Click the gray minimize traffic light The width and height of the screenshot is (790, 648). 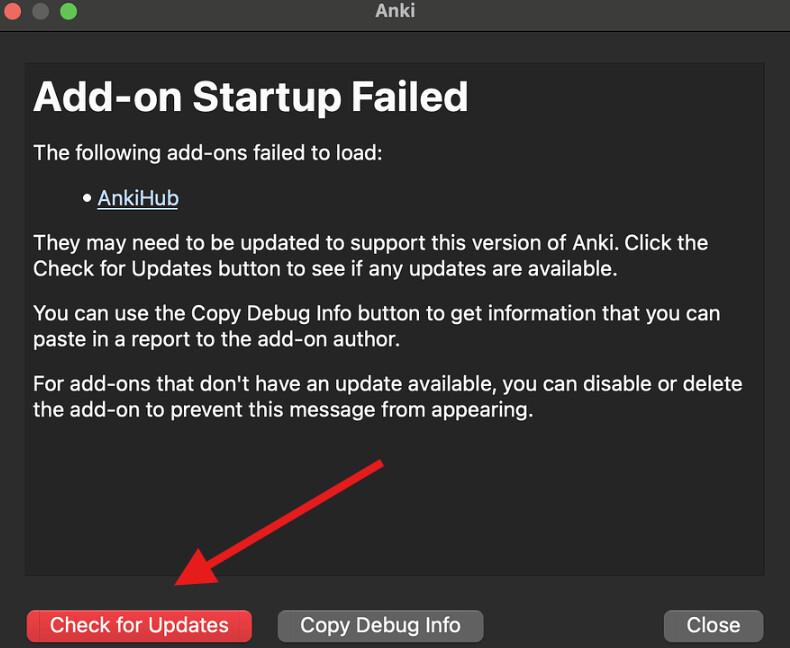[40, 11]
